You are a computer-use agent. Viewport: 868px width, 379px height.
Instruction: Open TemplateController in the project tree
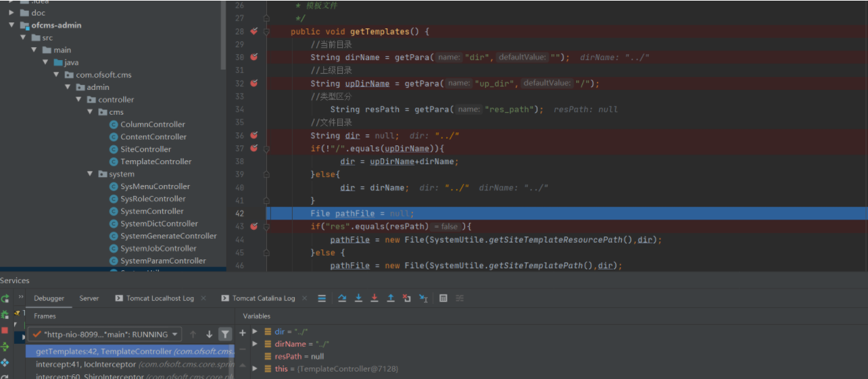(155, 161)
